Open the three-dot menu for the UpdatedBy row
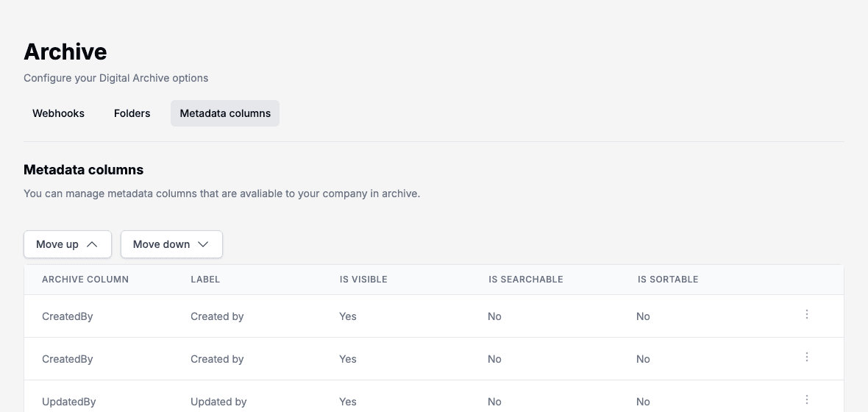Screen dimensions: 868x412 click(x=806, y=399)
